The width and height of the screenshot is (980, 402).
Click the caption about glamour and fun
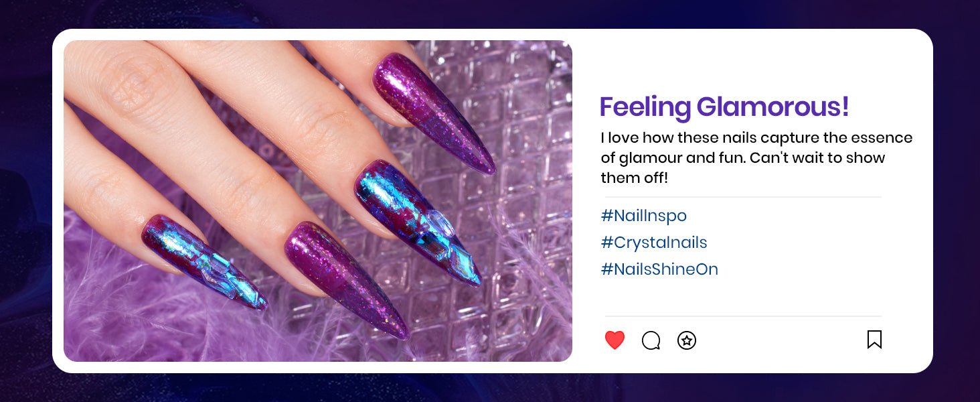pos(756,158)
